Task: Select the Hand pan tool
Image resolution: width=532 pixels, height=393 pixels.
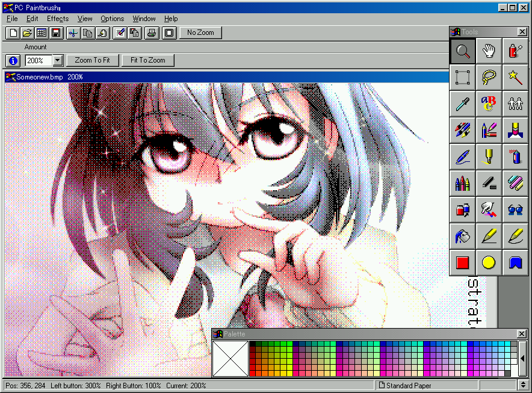Action: pos(489,51)
